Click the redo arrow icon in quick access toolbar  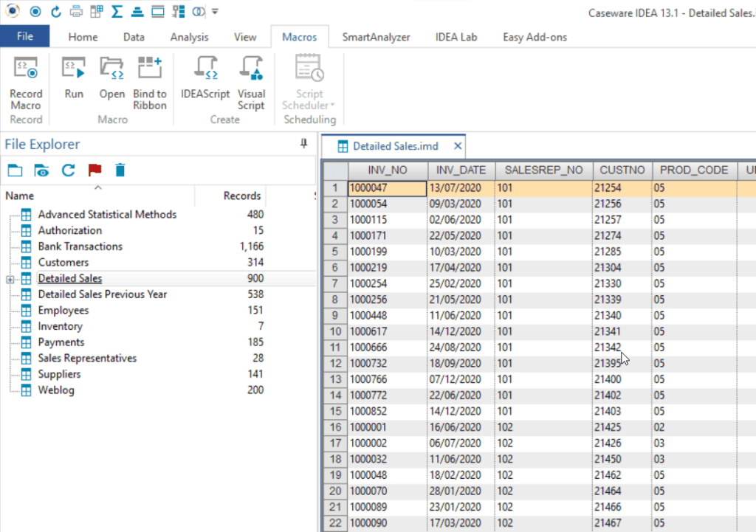pyautogui.click(x=56, y=12)
